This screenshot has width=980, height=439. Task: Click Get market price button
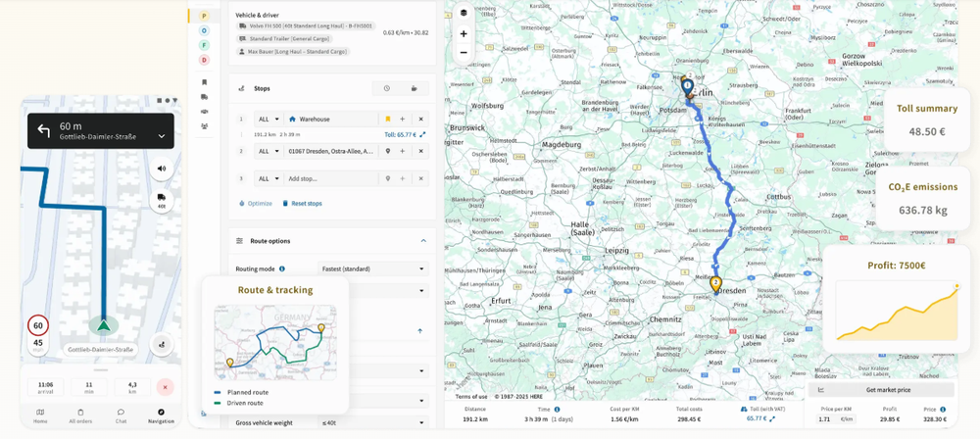point(881,390)
